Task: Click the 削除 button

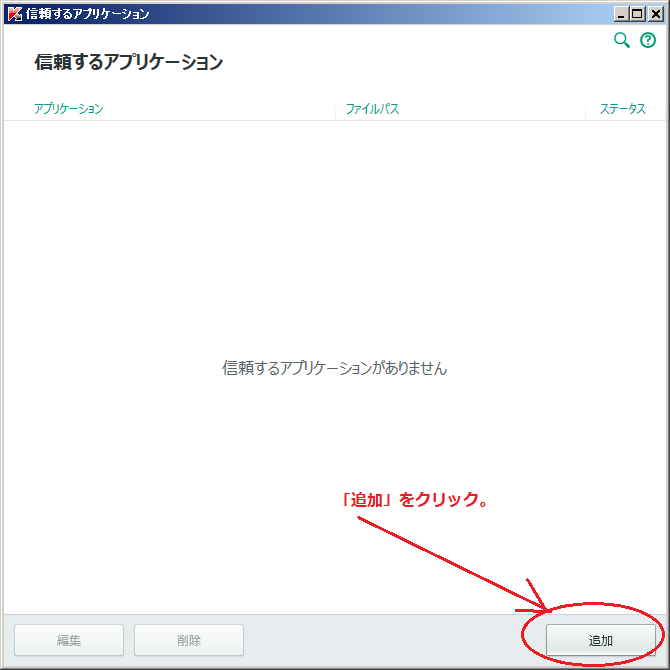Action: 189,640
